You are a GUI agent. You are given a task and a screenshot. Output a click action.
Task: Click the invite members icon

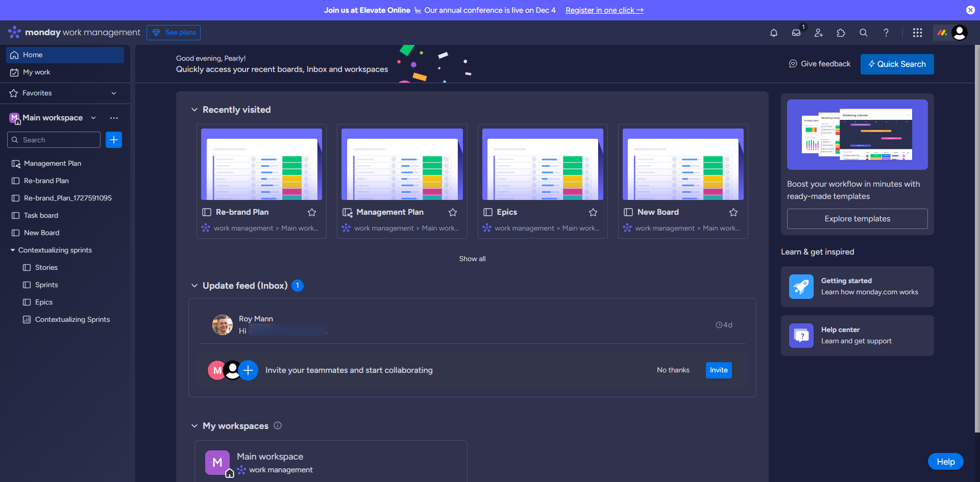click(x=818, y=33)
